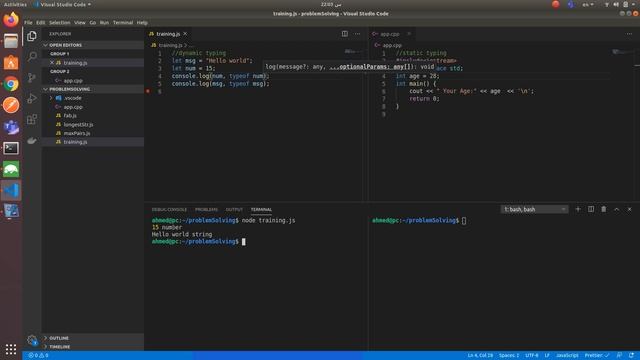The image size is (640, 360).
Task: Show applications grid in the dock
Action: pos(11,349)
